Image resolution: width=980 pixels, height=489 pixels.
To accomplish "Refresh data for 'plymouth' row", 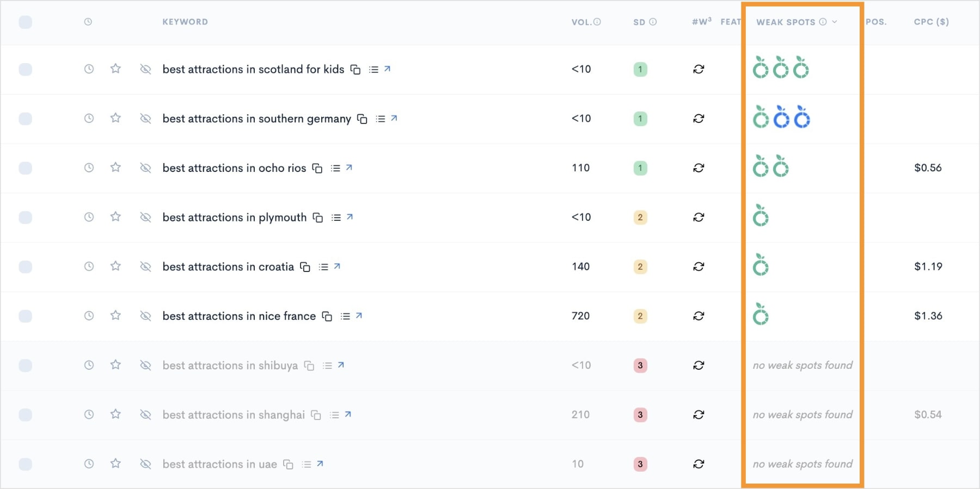I will pos(699,217).
